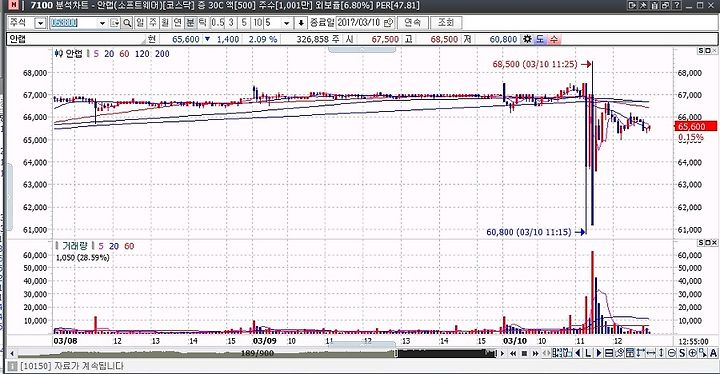This screenshot has width=720, height=374.
Task: Click the price moving average 200 label
Action: (162, 54)
